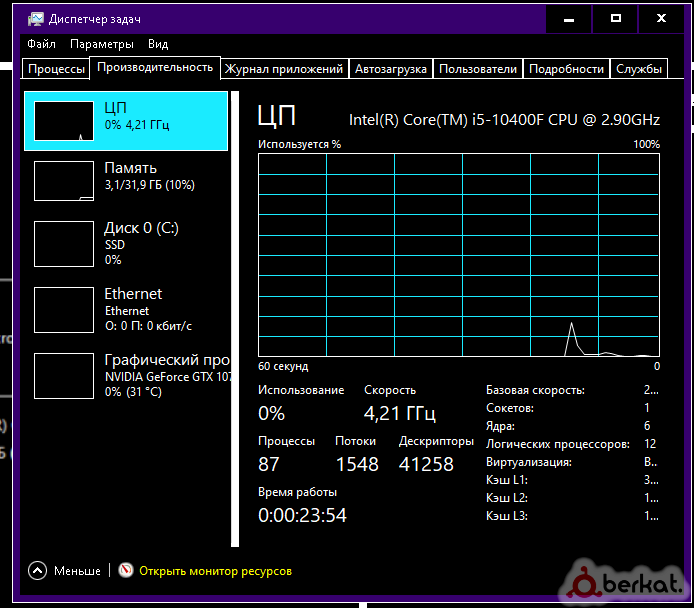Click the CPU usage graph area

[x=459, y=255]
